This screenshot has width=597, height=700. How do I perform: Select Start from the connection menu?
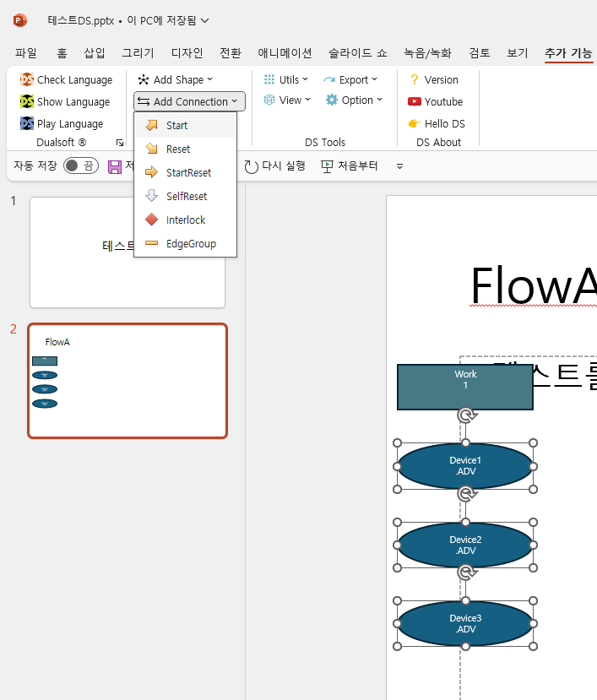[x=176, y=126]
